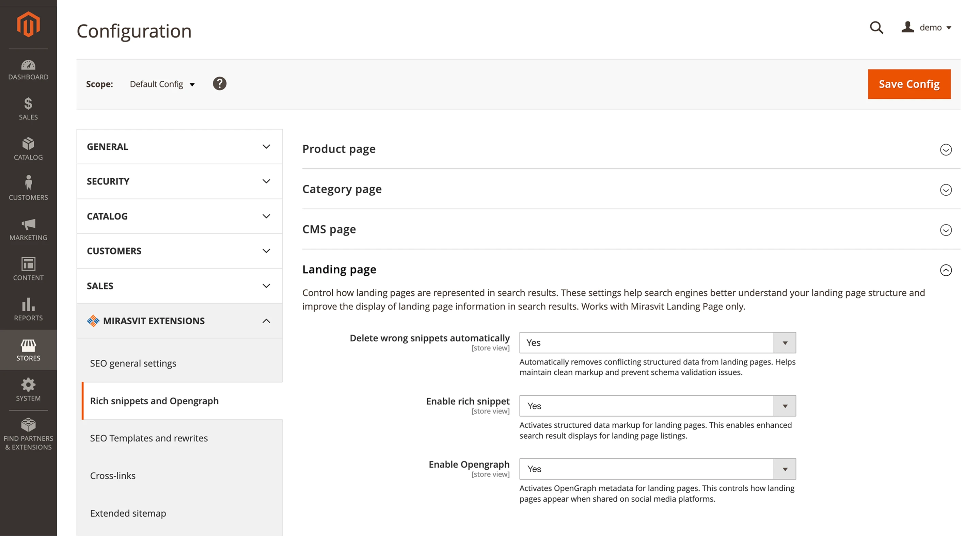
Task: Open SEO general settings
Action: pyautogui.click(x=133, y=363)
